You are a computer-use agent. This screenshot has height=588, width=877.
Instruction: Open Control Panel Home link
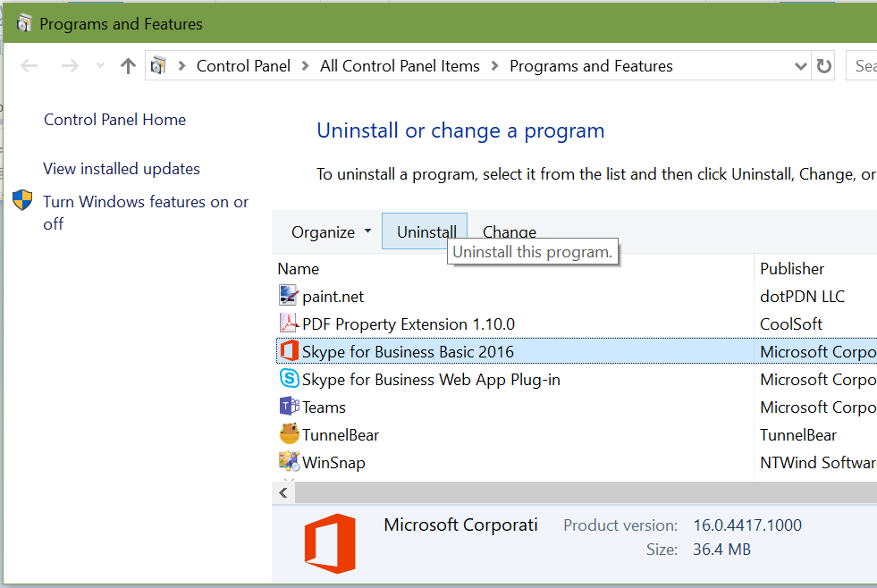114,120
